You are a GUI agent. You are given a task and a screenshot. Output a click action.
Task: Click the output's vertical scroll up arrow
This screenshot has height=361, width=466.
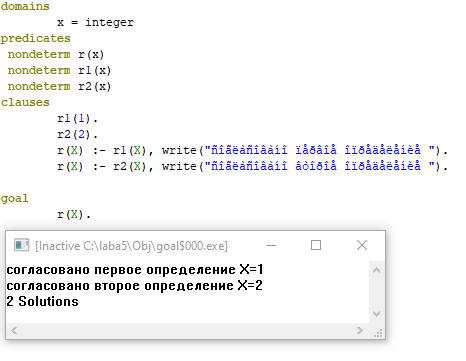(376, 270)
